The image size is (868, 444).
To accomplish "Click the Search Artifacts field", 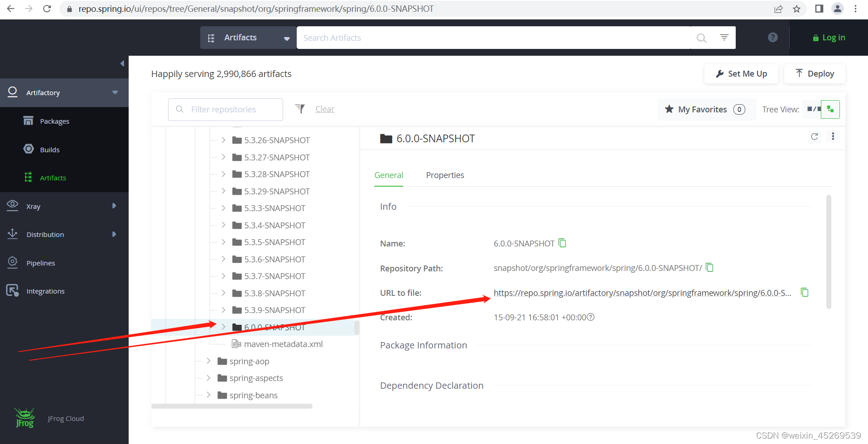I will coord(494,38).
